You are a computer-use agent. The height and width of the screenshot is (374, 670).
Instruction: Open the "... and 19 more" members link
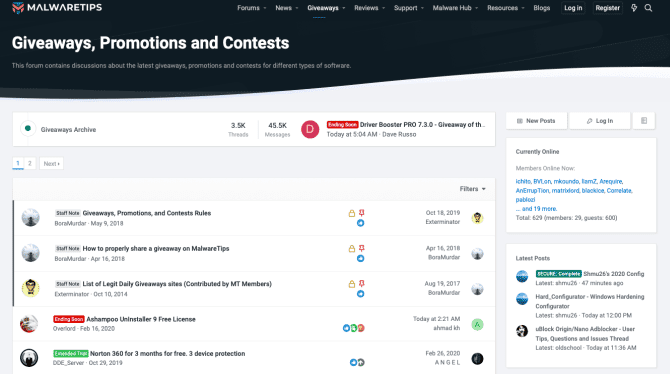pyautogui.click(x=536, y=209)
